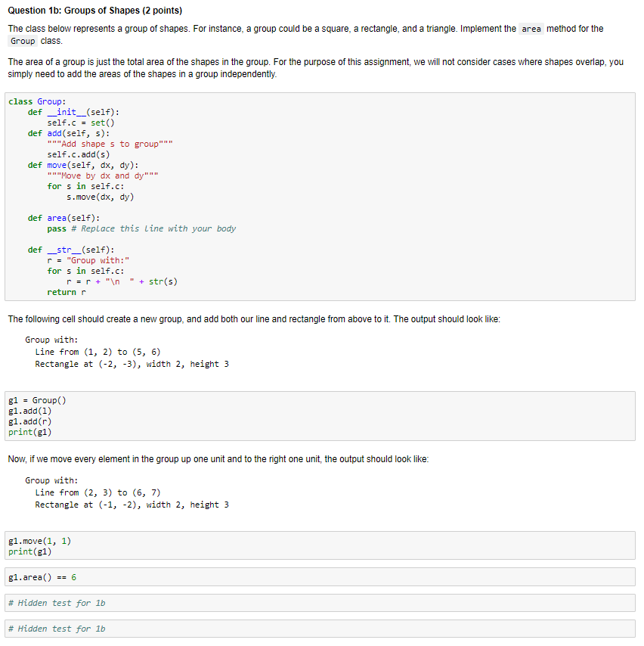
Task: Click the "class Group:" line in code cell
Action: point(37,101)
